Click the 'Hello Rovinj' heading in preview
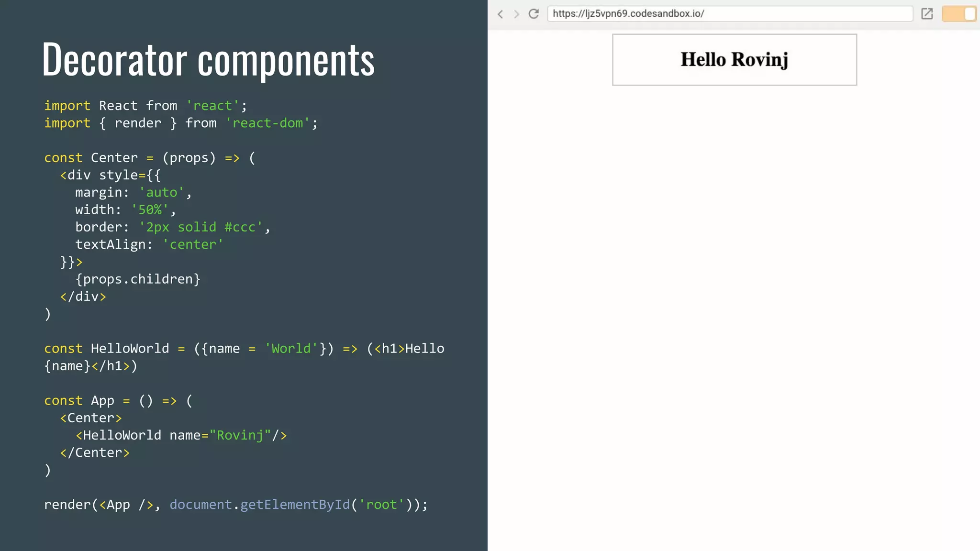 pyautogui.click(x=734, y=60)
